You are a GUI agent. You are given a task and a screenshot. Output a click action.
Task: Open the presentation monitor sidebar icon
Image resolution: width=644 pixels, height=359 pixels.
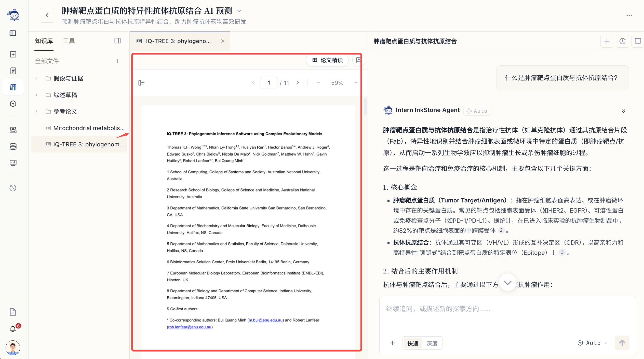tap(13, 163)
